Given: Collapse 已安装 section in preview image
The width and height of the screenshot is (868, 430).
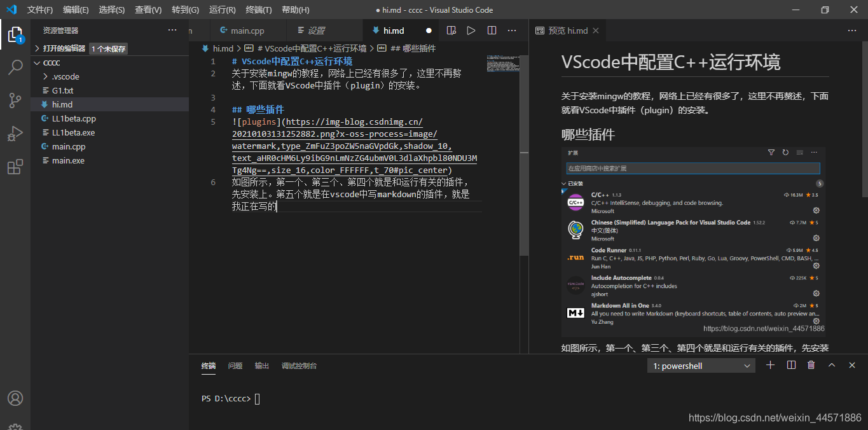Looking at the screenshot, I should [563, 183].
